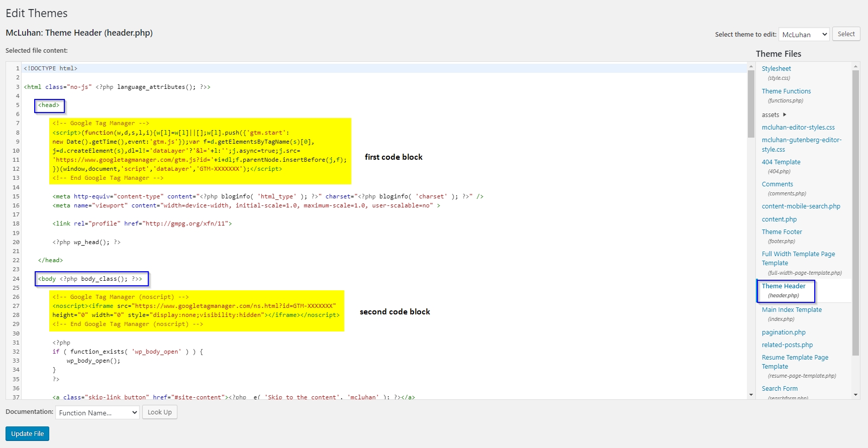Open pagination.php file

tap(784, 332)
